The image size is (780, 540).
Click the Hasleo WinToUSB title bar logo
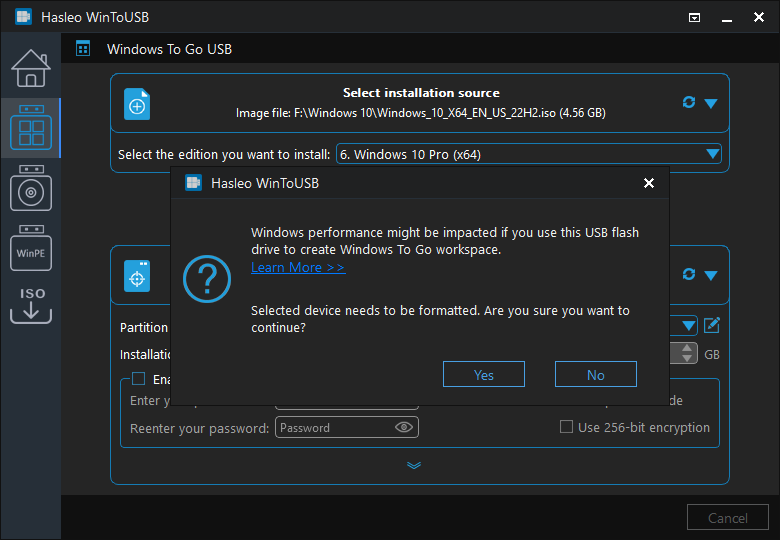point(23,16)
